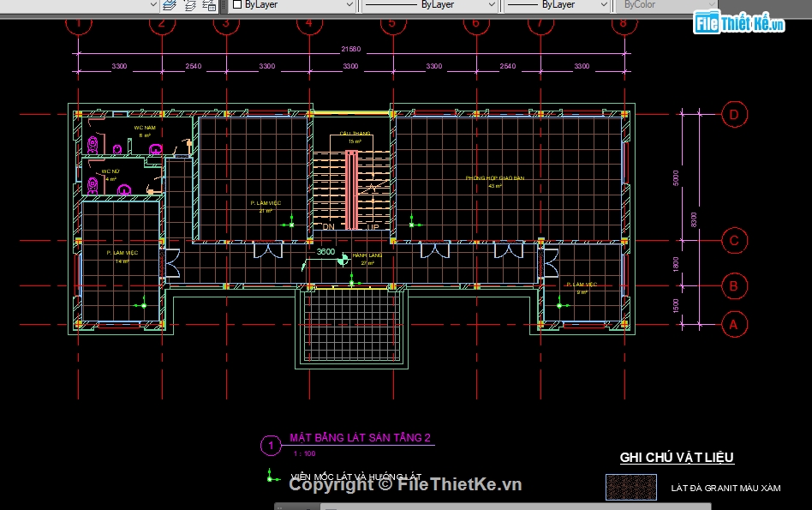Select the grid axis bubble D
This screenshot has height=510, width=812.
click(x=734, y=115)
